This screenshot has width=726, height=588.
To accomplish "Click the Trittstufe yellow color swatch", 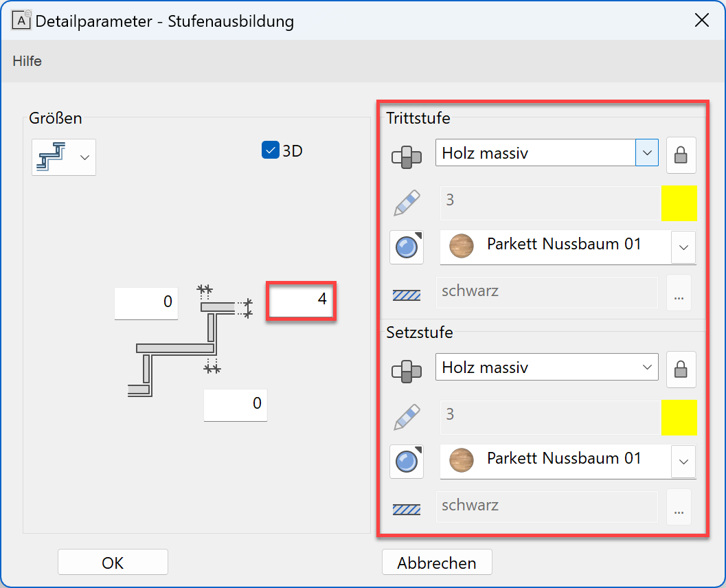I will pos(679,203).
